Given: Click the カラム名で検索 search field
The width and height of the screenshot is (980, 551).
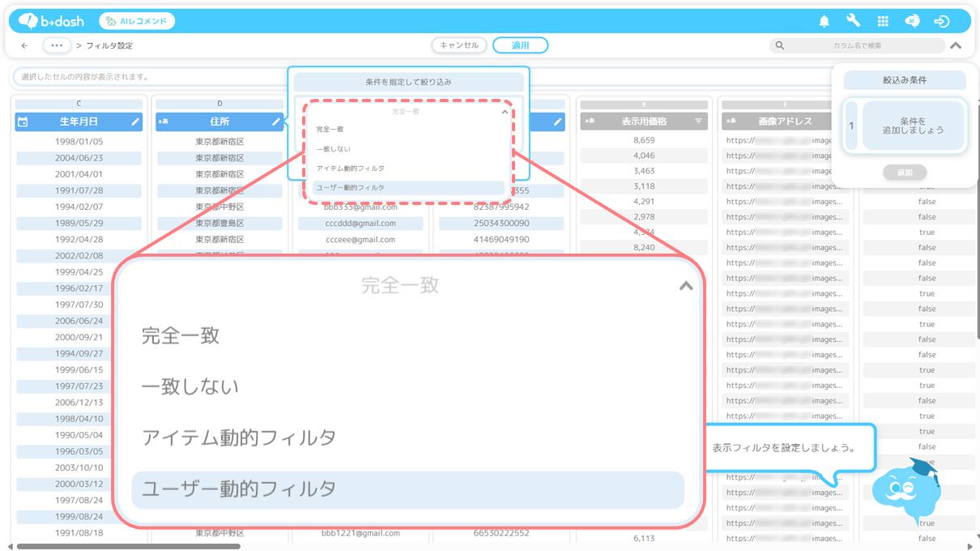Looking at the screenshot, I should coord(857,46).
